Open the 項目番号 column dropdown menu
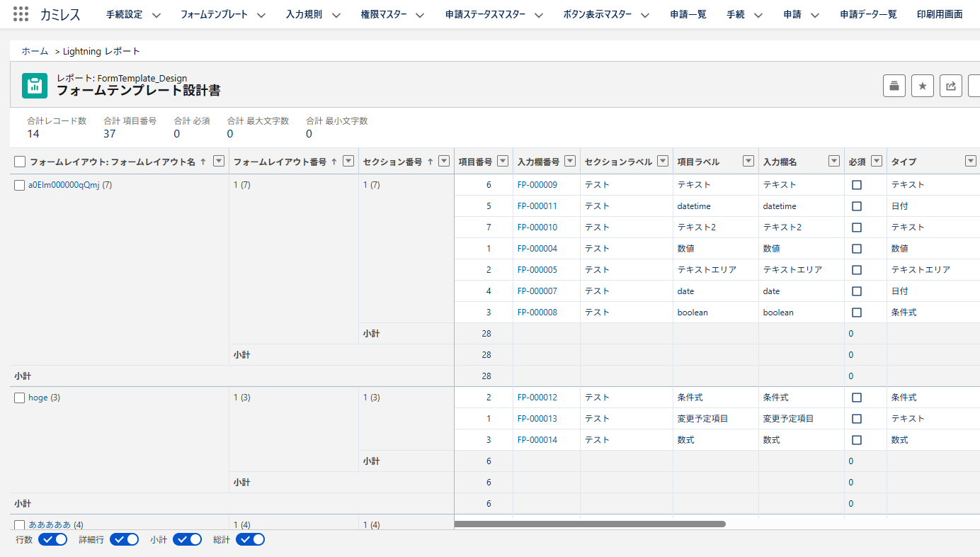 tap(503, 161)
